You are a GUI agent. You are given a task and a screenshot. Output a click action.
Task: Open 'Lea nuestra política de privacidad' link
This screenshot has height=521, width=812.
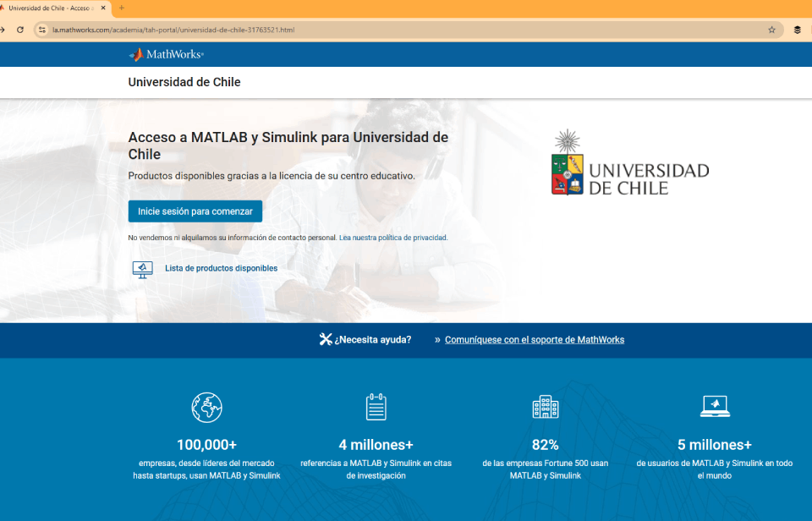(392, 238)
